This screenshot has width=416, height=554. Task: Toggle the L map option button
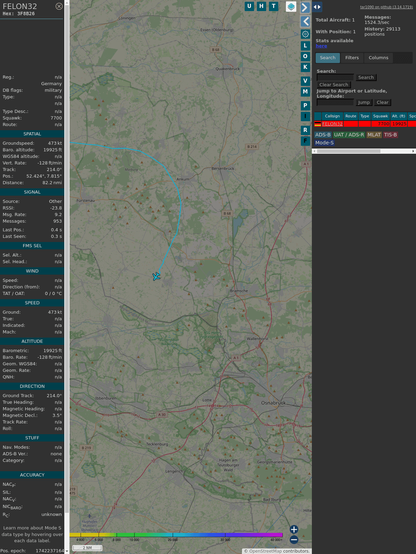pyautogui.click(x=305, y=46)
